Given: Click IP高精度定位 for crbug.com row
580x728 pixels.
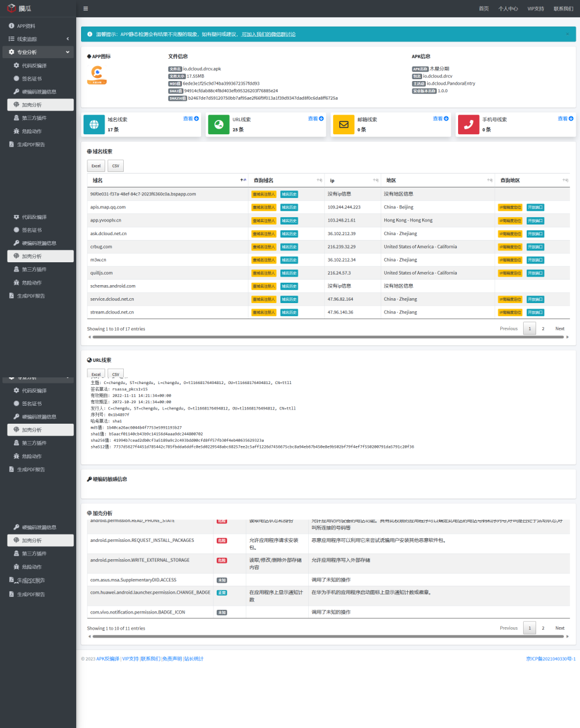Looking at the screenshot, I should 510,247.
